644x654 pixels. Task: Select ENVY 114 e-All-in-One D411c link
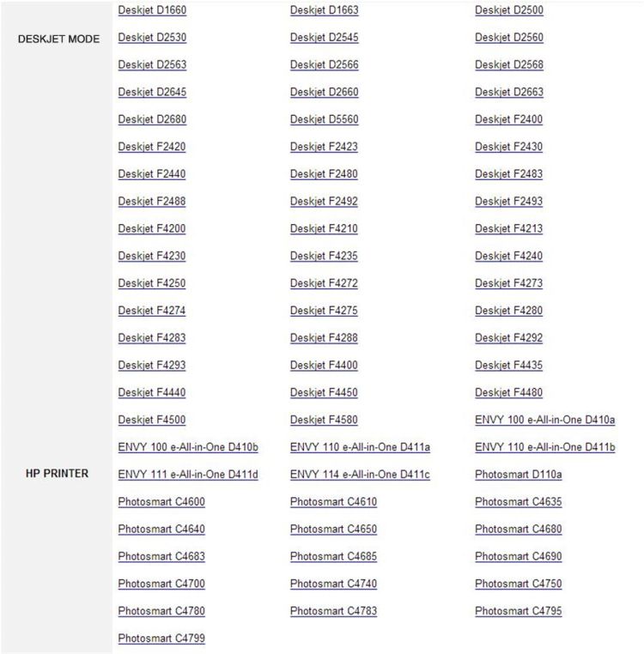[x=360, y=475]
